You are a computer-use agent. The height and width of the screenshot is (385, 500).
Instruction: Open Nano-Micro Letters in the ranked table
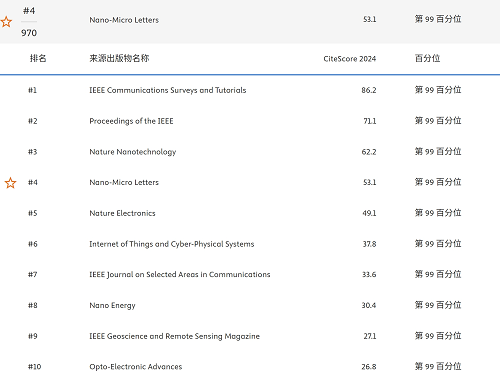124,182
